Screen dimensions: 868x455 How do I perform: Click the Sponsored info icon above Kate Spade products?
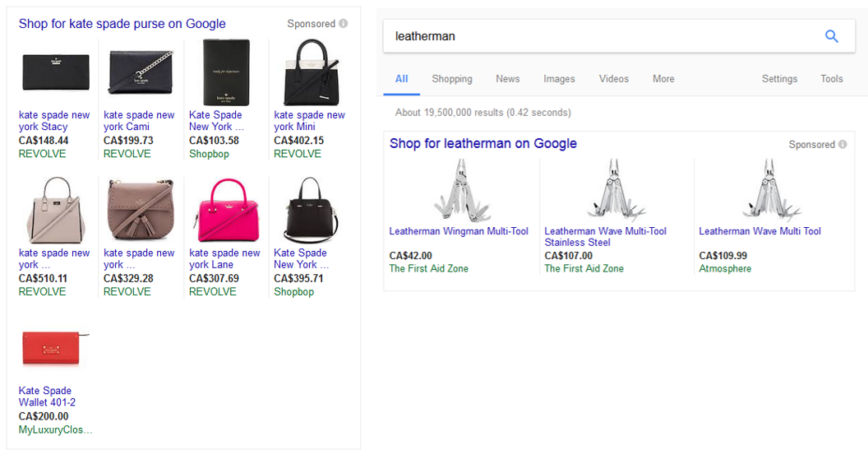[344, 23]
